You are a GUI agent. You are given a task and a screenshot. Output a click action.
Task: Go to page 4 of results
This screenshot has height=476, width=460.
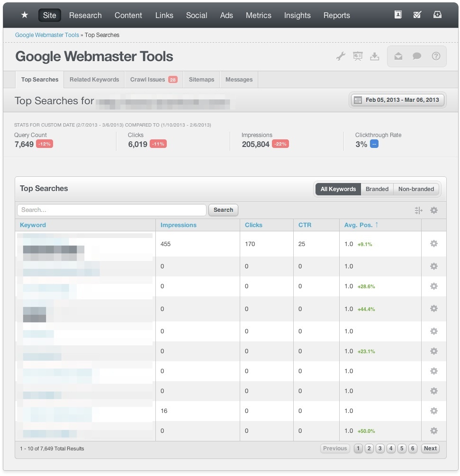391,449
